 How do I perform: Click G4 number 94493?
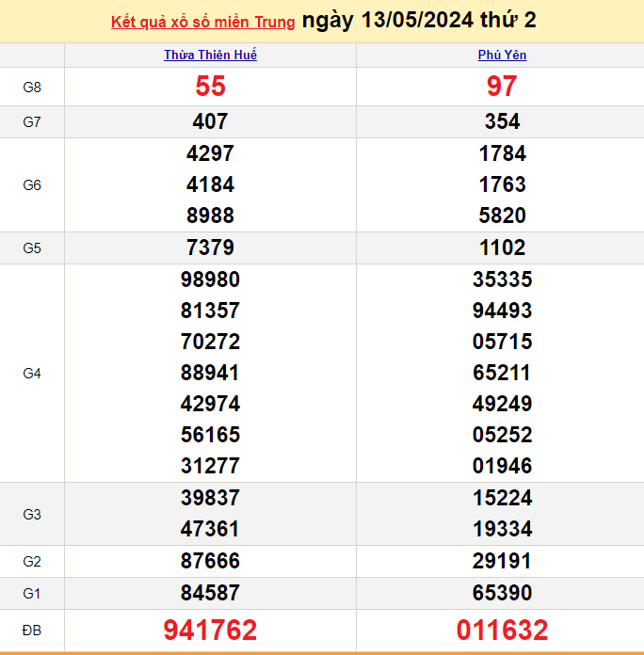502,311
